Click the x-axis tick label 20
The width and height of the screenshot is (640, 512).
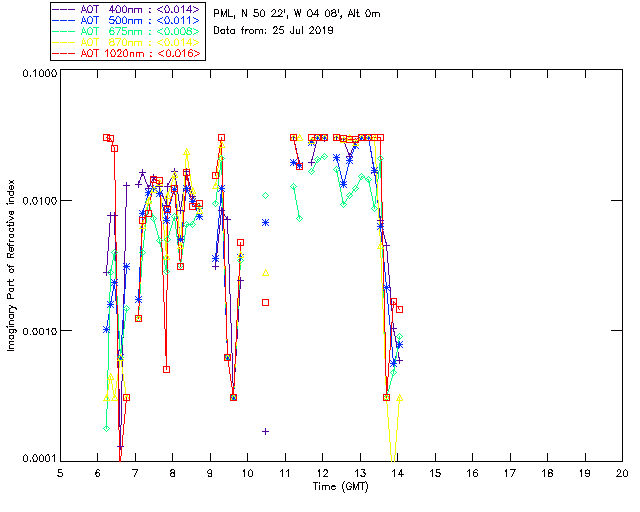[x=621, y=473]
